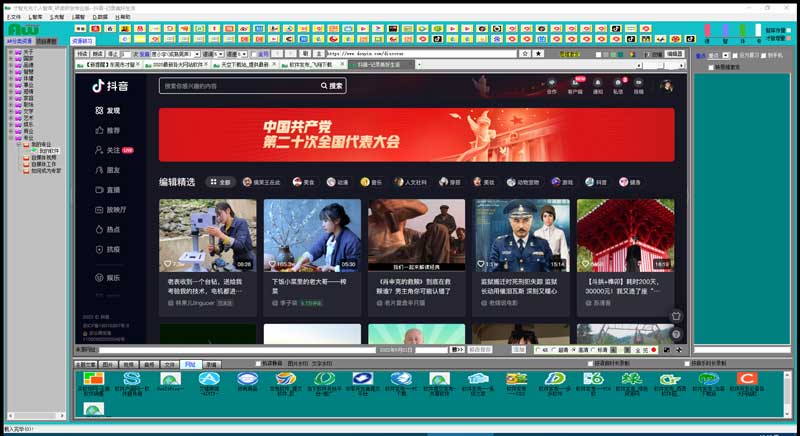The height and width of the screenshot is (436, 800).
Task: Click the red 中国共产党 banner
Action: 416,135
